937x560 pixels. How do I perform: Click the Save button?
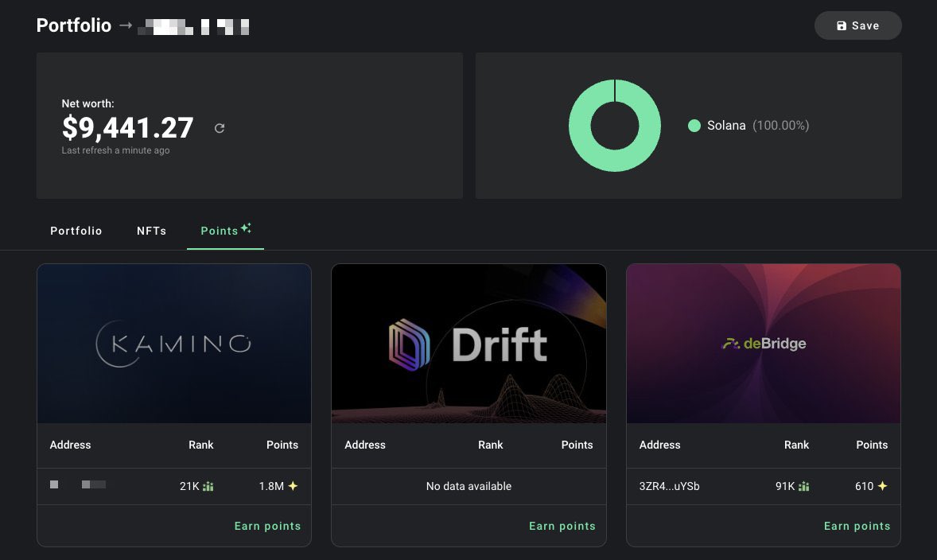pyautogui.click(x=857, y=25)
